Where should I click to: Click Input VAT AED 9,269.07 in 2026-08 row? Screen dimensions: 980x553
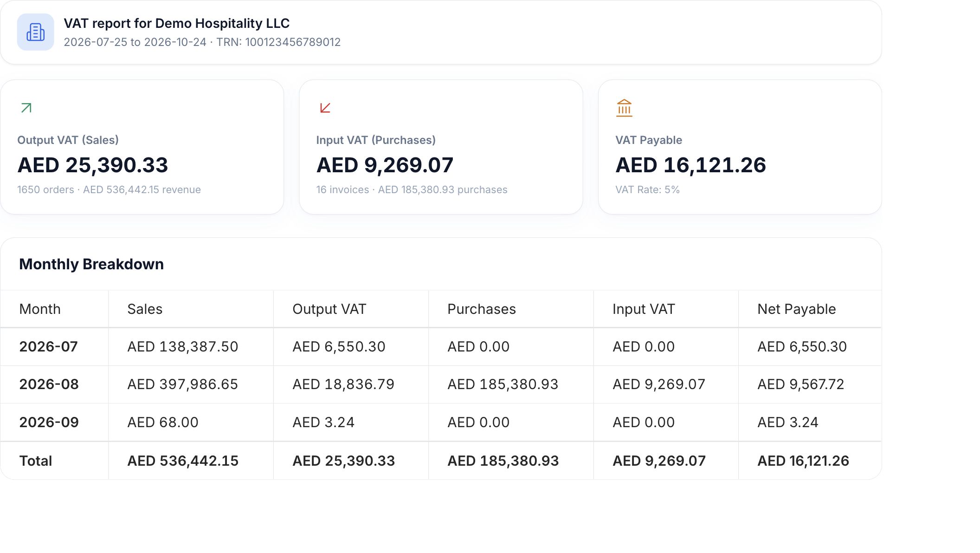pyautogui.click(x=659, y=384)
